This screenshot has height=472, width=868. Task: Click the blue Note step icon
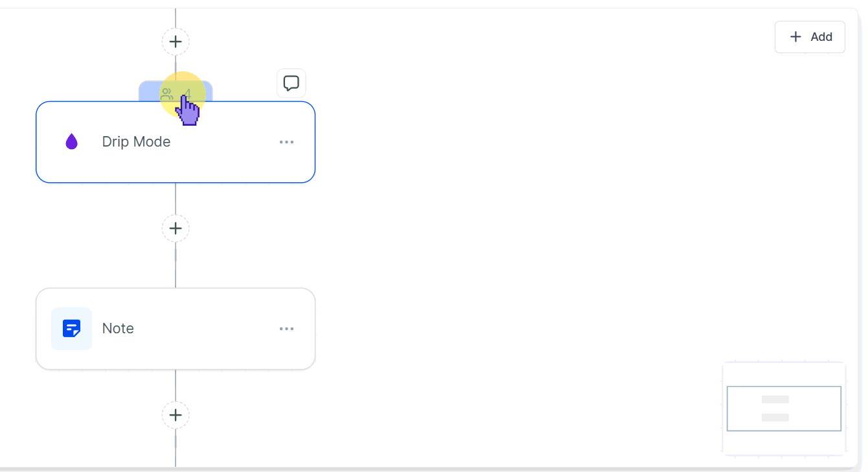pos(71,329)
